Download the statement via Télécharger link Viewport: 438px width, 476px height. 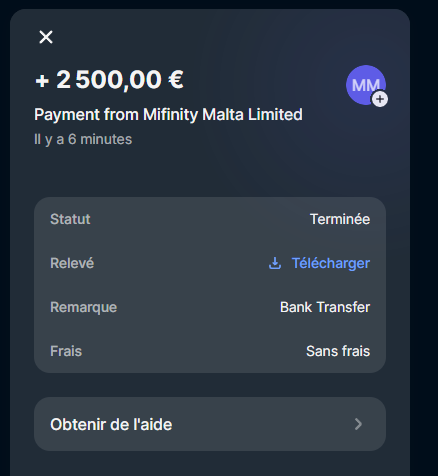[331, 263]
